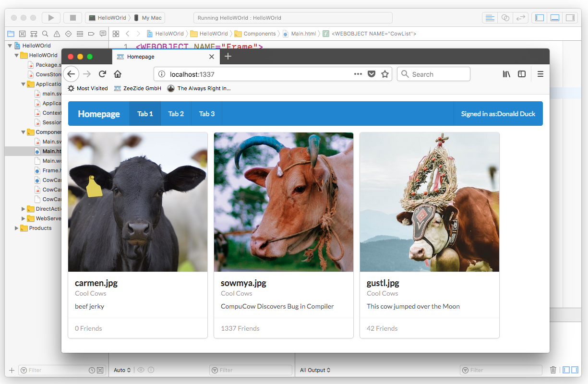Reload the Firefox page

click(x=102, y=74)
